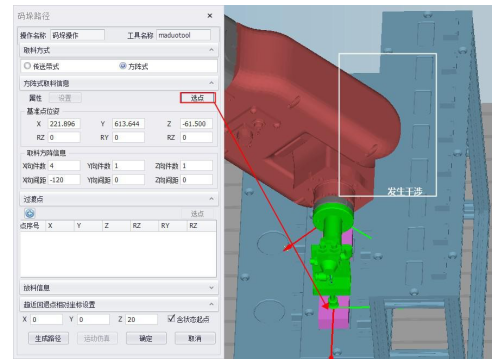Click the X coordinate field showing 221.896
The image size is (498, 363).
click(x=64, y=124)
